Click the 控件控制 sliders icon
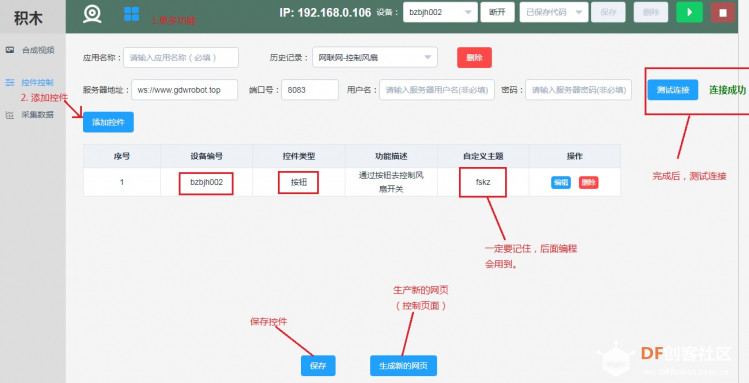The height and width of the screenshot is (383, 749). (10, 83)
